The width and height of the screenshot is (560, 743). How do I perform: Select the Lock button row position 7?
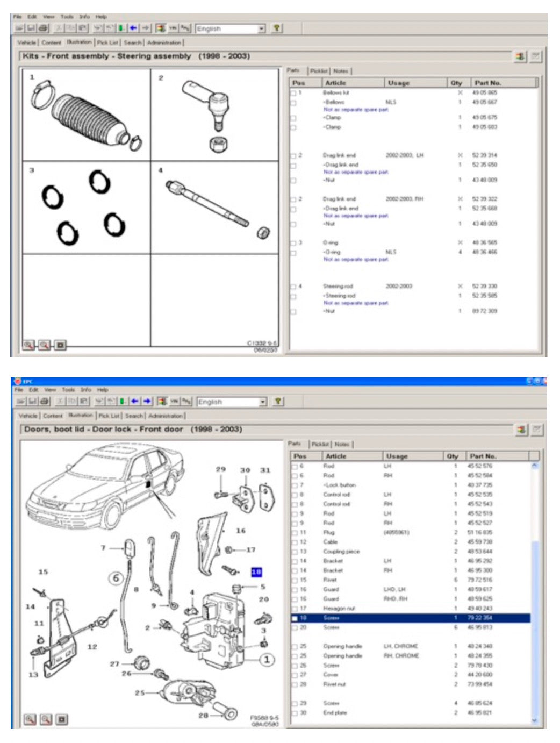coord(411,485)
